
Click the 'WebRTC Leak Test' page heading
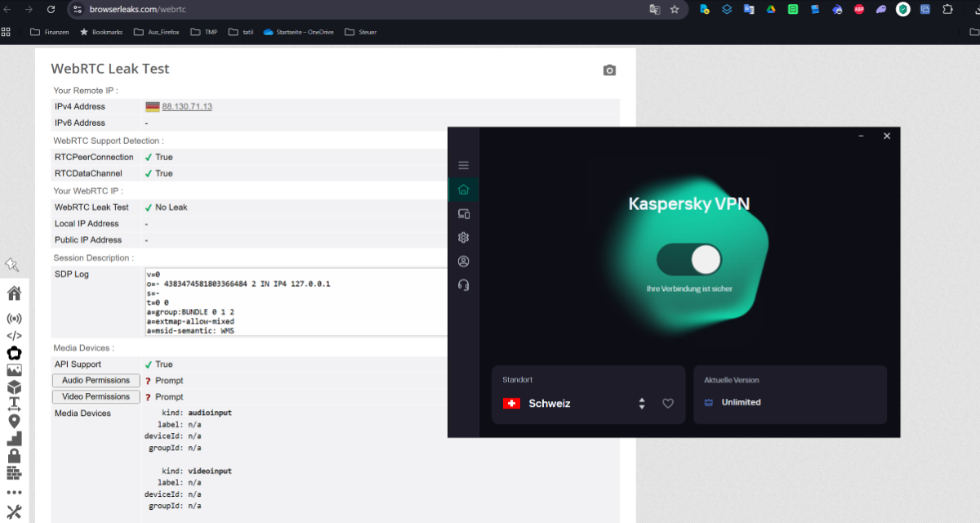tap(110, 69)
